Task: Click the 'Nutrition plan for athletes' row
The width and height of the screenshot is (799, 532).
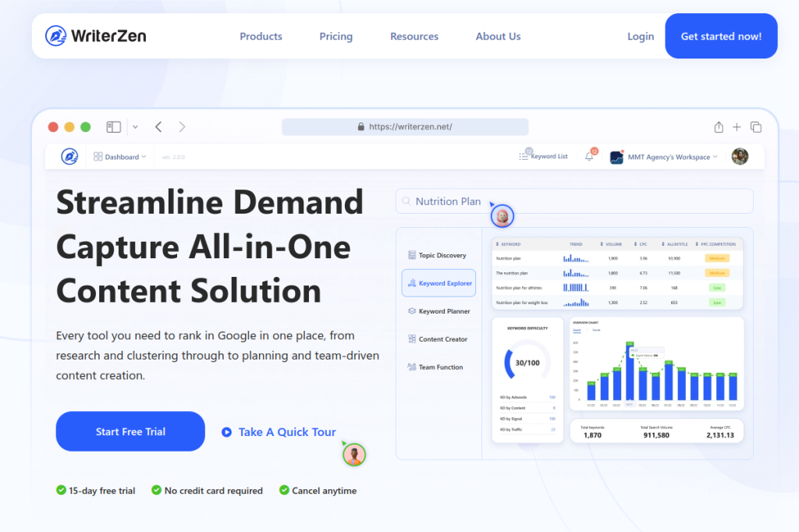Action: coord(617,288)
